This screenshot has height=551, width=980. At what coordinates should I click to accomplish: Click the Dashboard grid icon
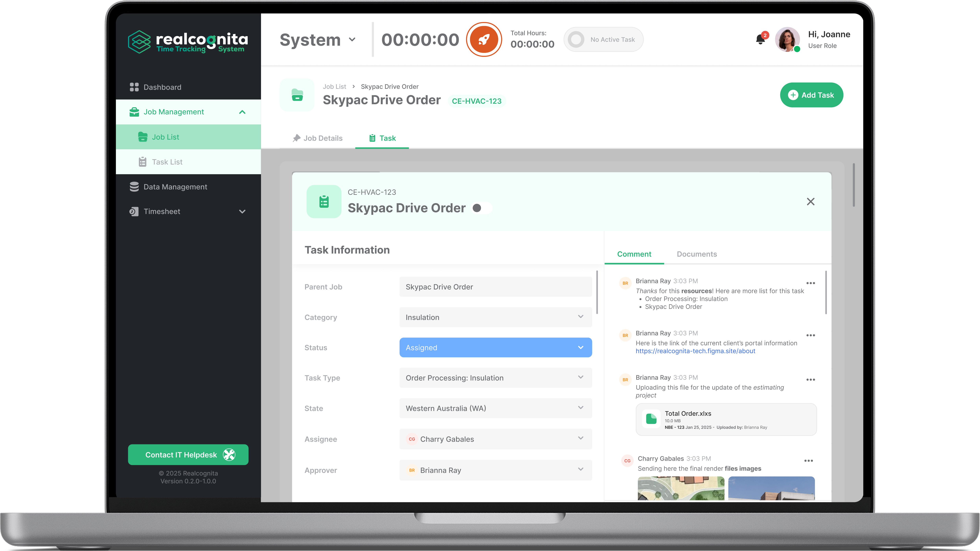coord(134,87)
